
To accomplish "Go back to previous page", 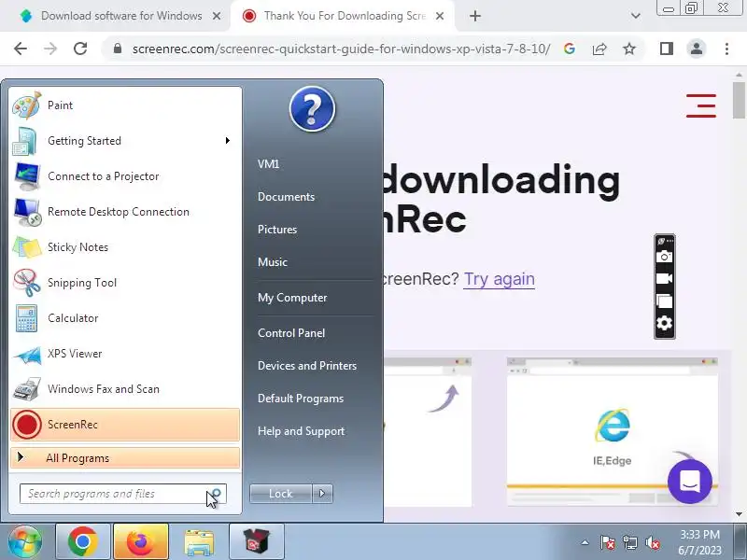I will [x=21, y=49].
